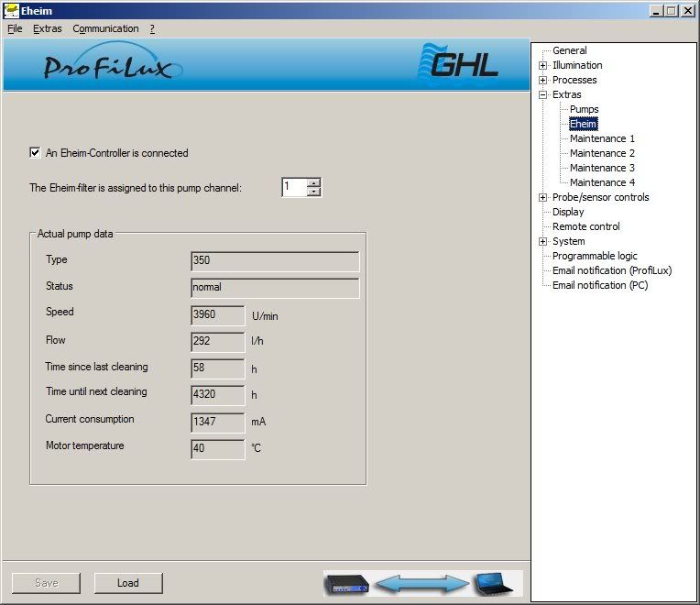Open Maintenance 2 in the tree

pyautogui.click(x=602, y=153)
